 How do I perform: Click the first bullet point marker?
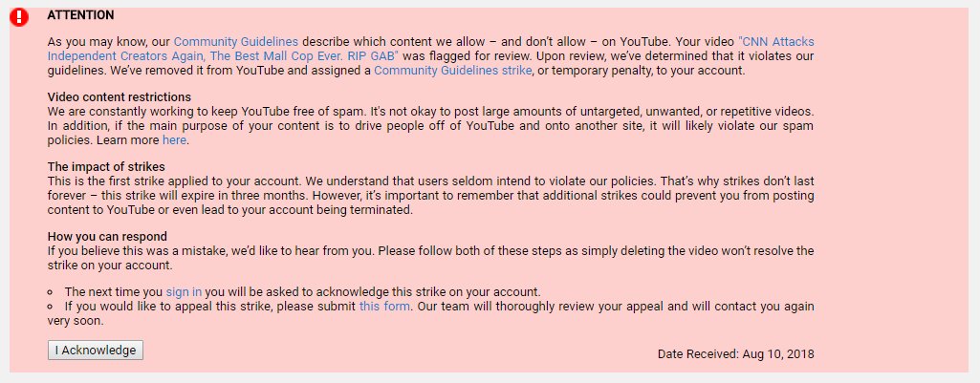(50, 292)
